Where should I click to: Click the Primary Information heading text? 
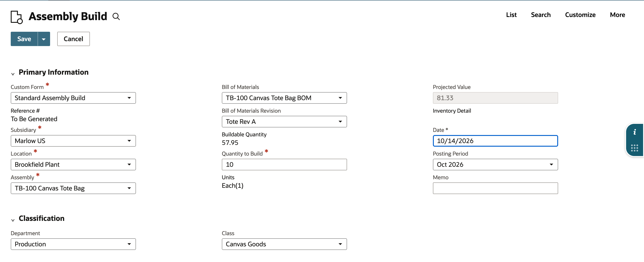pos(53,72)
